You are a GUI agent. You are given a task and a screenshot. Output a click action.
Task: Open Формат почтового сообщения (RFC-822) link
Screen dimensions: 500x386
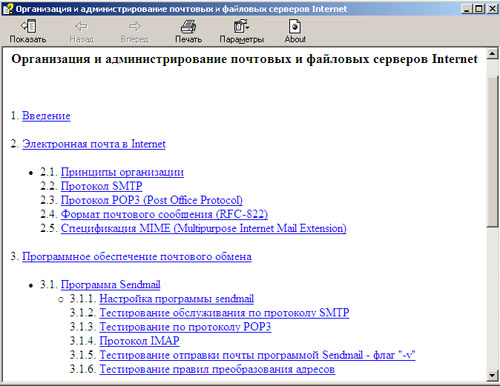164,214
